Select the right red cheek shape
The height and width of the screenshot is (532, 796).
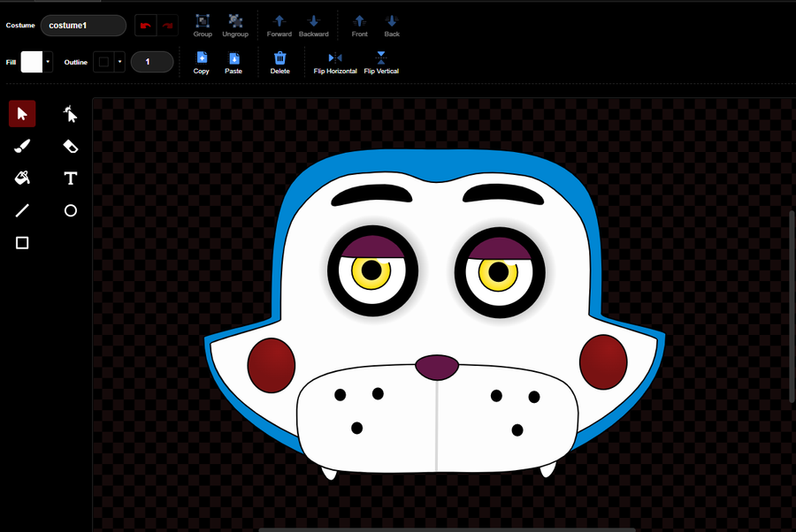point(603,362)
